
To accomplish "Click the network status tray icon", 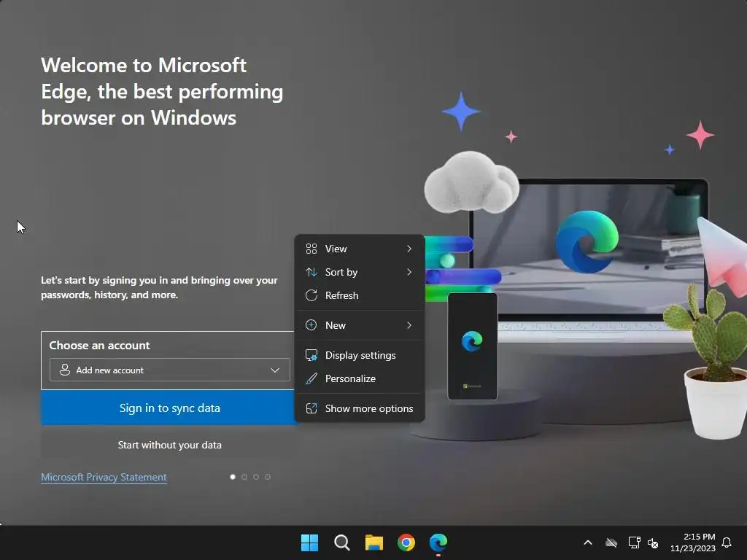I will [x=634, y=542].
